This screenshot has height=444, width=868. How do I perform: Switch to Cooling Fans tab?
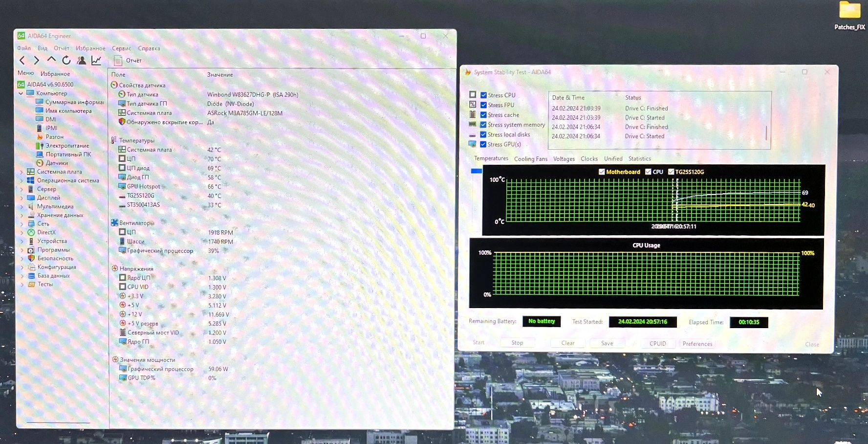(531, 159)
